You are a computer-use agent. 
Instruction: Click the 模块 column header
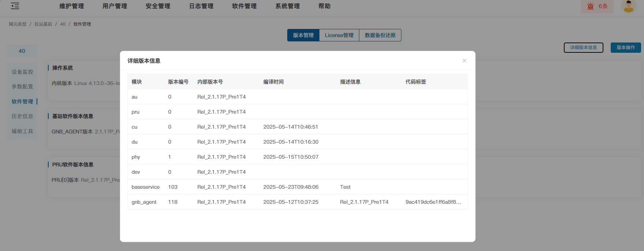(x=137, y=82)
